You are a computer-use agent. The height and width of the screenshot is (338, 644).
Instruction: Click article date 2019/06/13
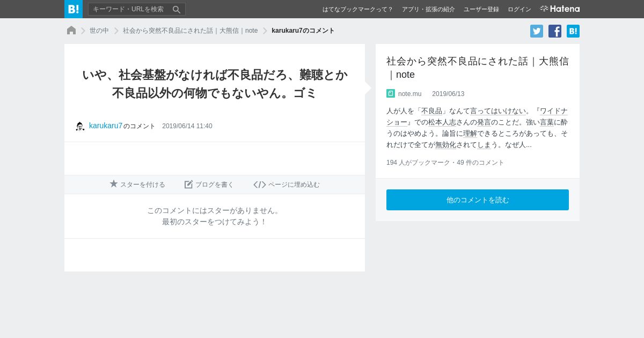point(448,94)
